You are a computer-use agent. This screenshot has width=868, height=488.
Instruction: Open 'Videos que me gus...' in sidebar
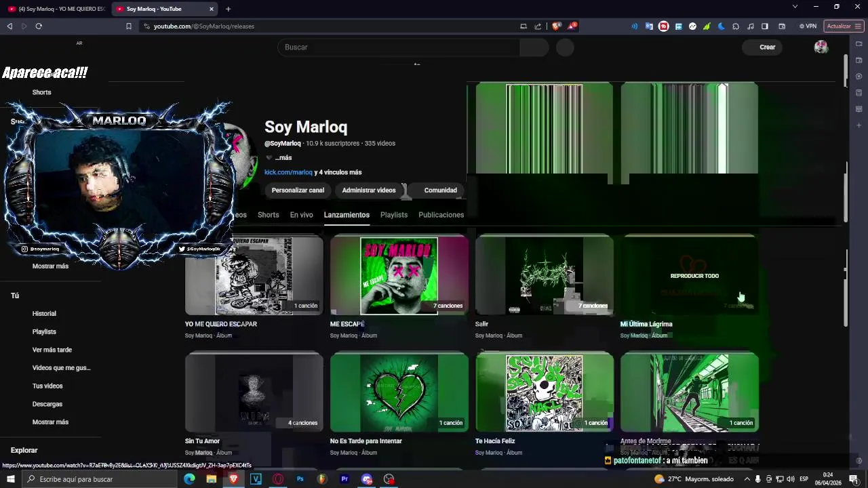pyautogui.click(x=61, y=368)
